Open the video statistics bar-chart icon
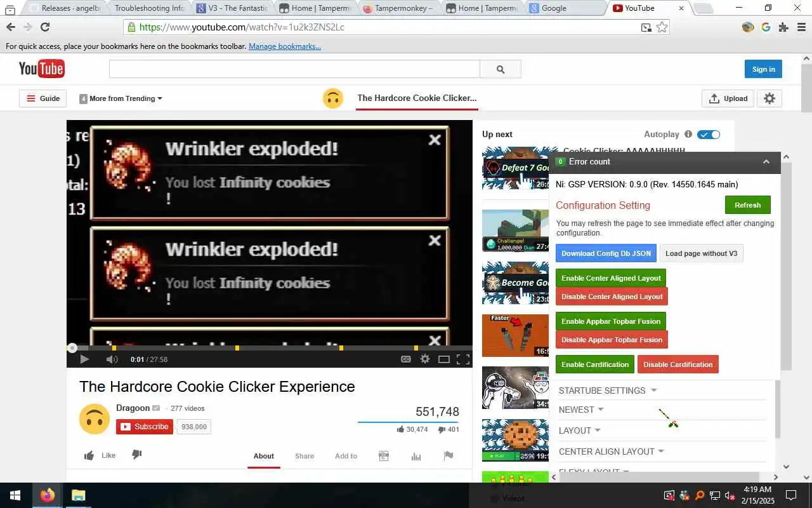The image size is (812, 508). point(416,456)
